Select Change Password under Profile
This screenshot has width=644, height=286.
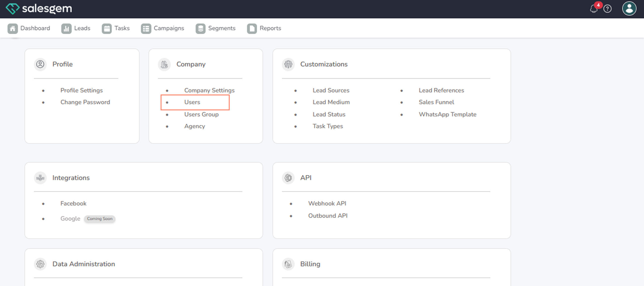[x=85, y=102]
